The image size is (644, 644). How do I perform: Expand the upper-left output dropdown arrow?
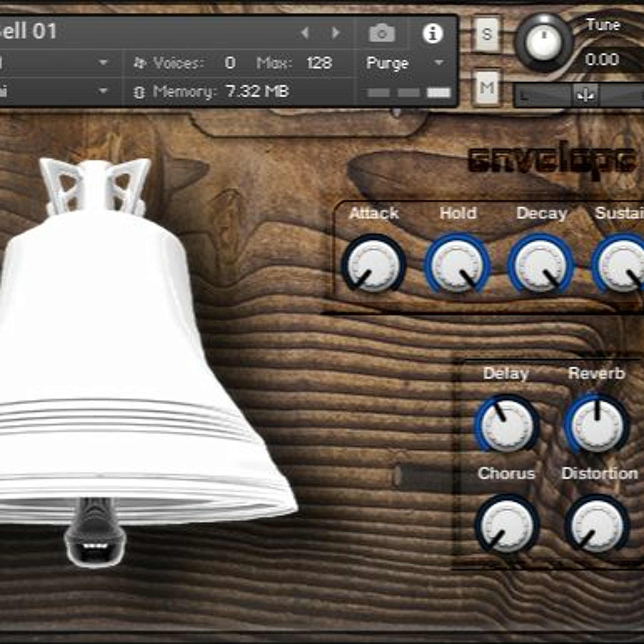(x=104, y=62)
